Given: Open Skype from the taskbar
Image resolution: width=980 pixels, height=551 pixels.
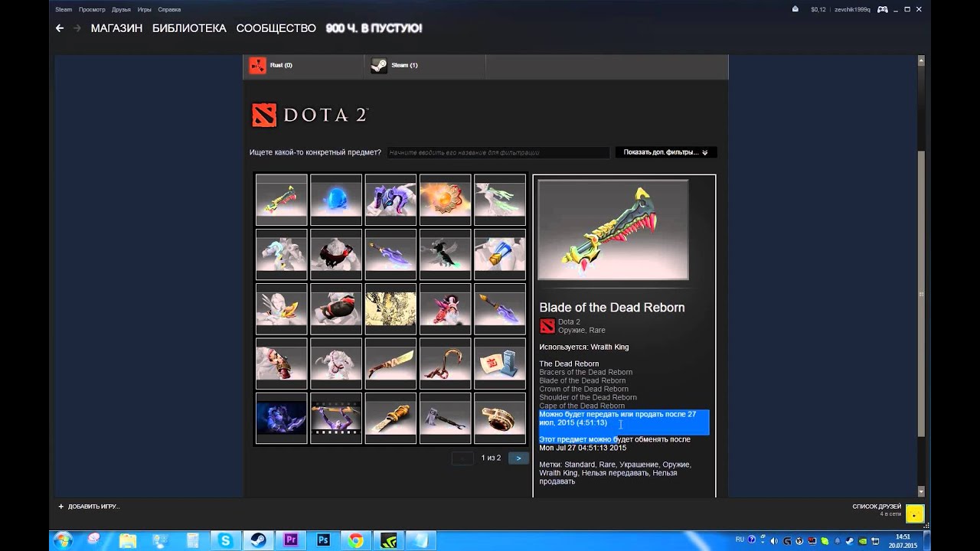Looking at the screenshot, I should (x=225, y=540).
